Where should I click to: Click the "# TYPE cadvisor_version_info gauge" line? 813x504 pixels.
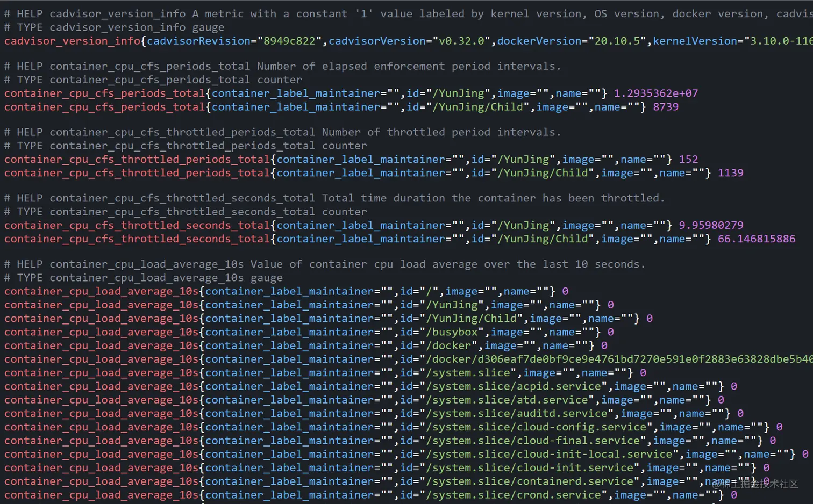pos(114,27)
